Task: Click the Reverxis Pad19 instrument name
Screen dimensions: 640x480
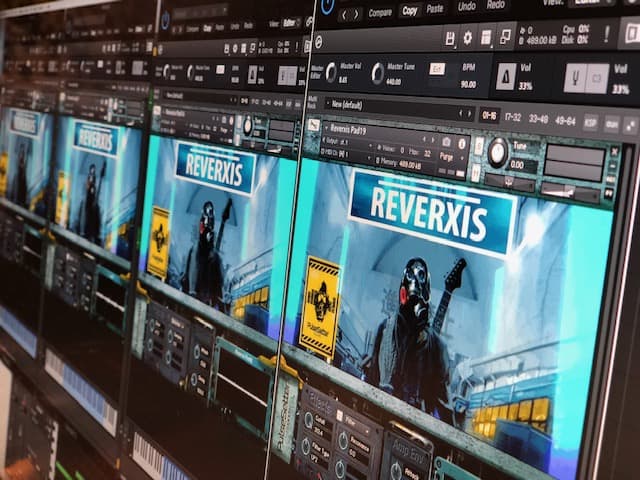Action: (x=348, y=129)
